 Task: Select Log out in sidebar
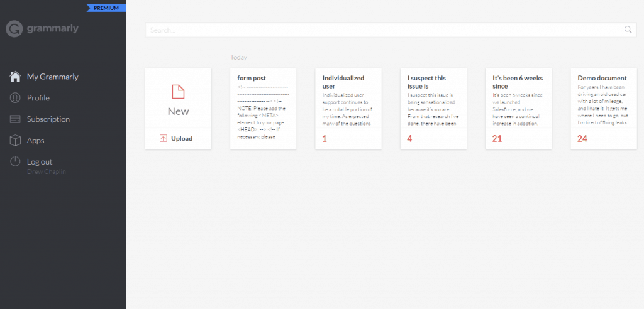click(40, 161)
